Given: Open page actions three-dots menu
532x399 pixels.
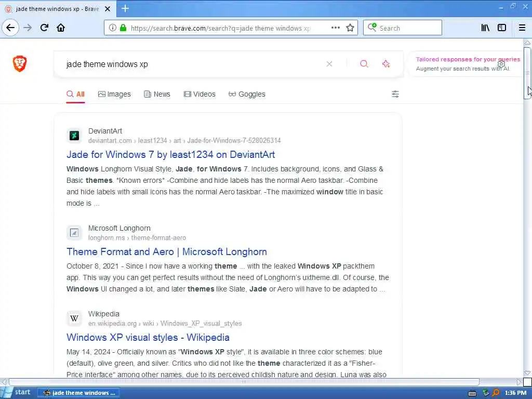Looking at the screenshot, I should click(335, 28).
